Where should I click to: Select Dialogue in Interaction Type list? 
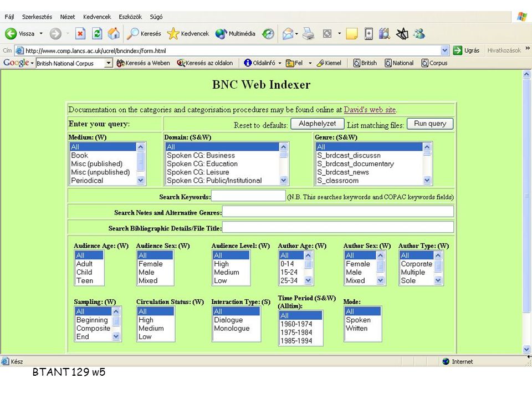236,320
